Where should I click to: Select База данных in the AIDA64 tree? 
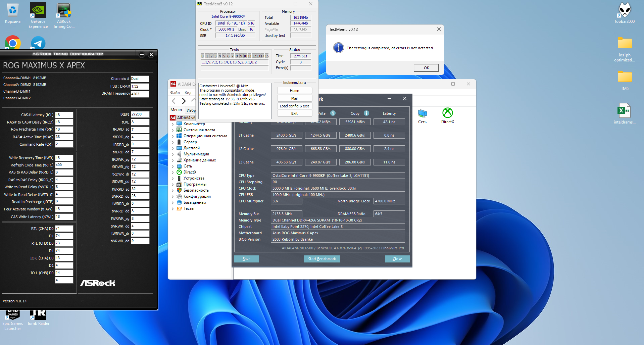click(195, 202)
